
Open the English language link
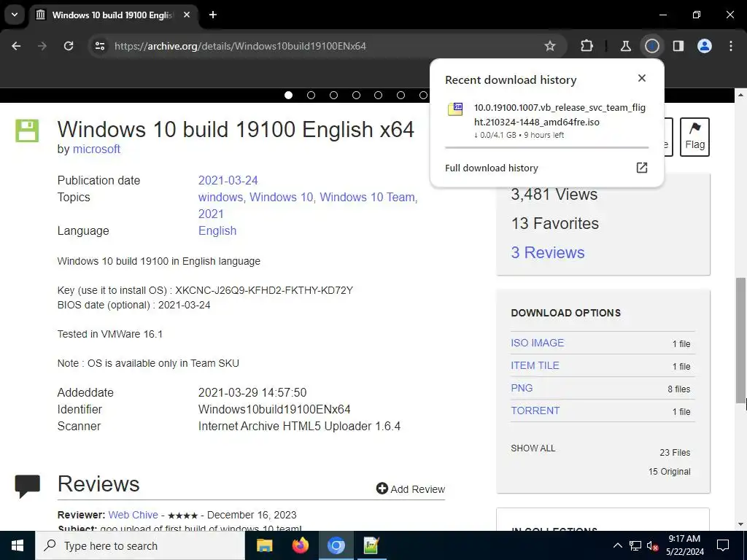[217, 230]
